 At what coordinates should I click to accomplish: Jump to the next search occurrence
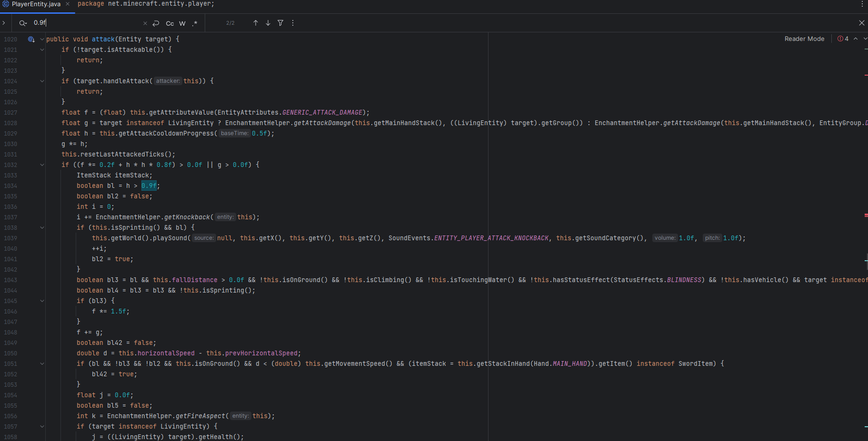click(268, 23)
